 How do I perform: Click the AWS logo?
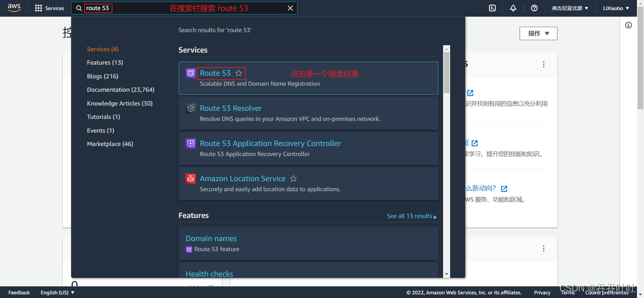(x=14, y=8)
